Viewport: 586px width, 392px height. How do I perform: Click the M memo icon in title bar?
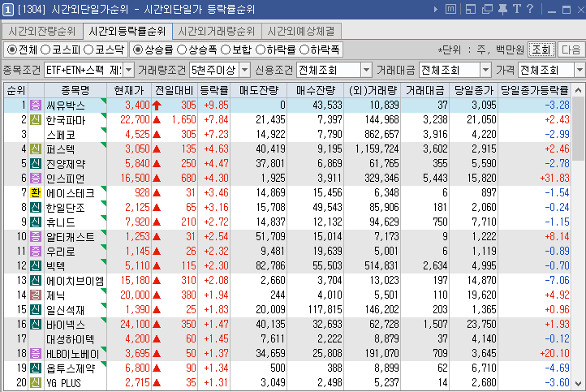[450, 9]
